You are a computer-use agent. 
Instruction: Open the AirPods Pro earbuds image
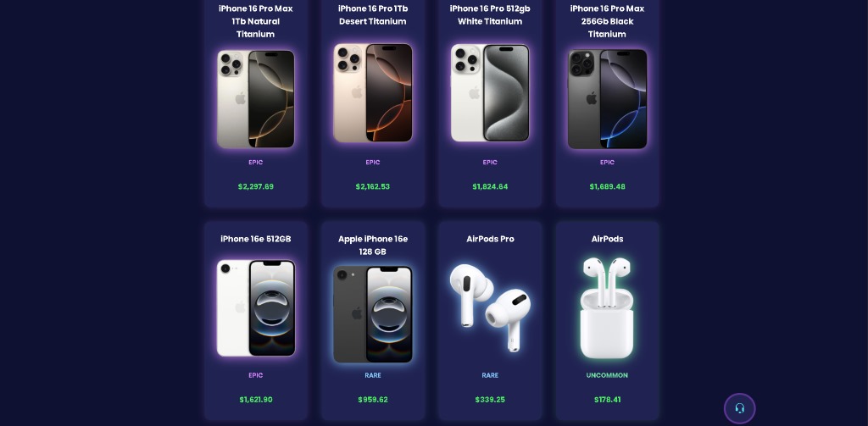click(490, 307)
